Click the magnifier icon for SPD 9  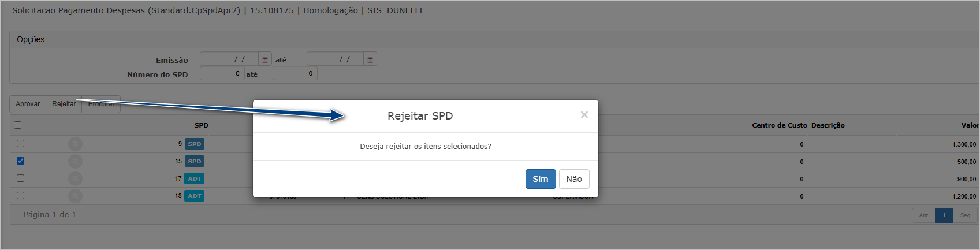pyautogui.click(x=75, y=144)
